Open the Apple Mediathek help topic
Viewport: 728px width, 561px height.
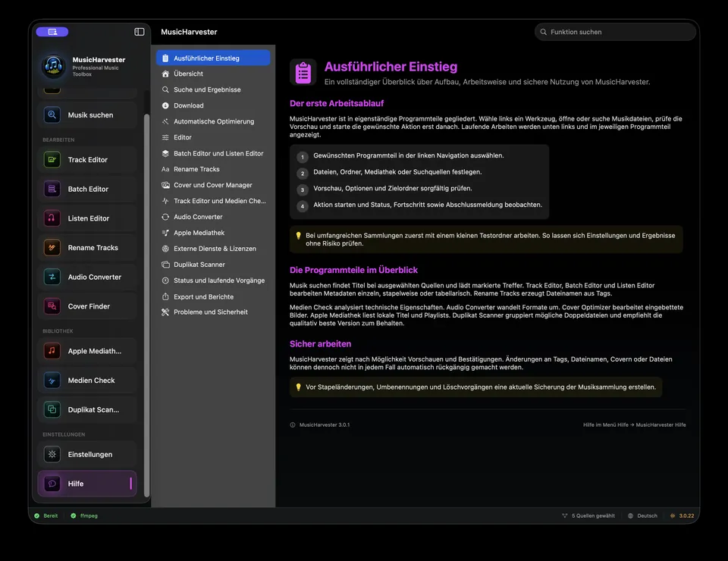click(x=213, y=233)
